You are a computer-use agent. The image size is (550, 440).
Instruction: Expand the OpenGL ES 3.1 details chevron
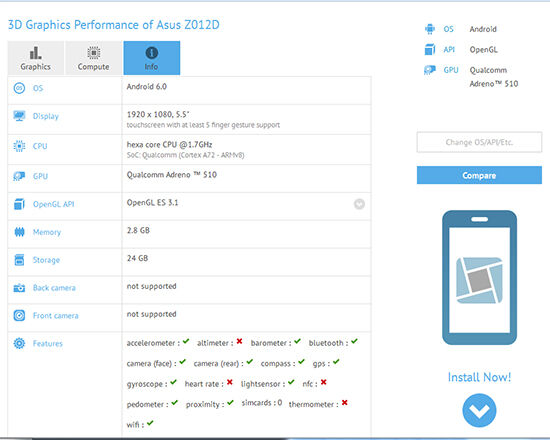(359, 204)
